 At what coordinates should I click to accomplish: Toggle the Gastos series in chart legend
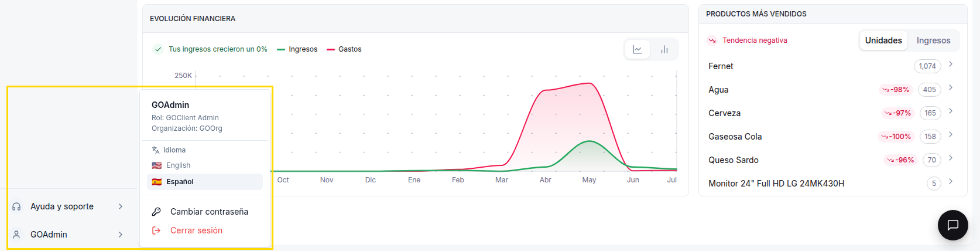coord(344,49)
